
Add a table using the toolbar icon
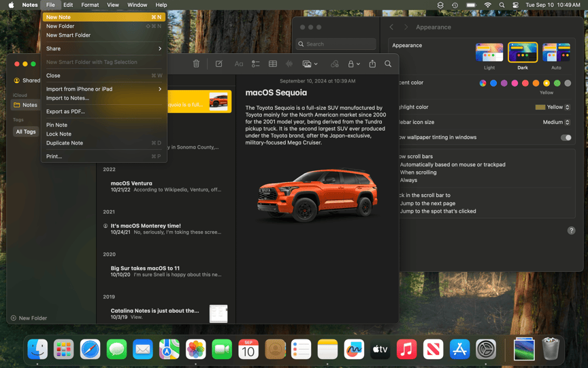click(x=273, y=64)
